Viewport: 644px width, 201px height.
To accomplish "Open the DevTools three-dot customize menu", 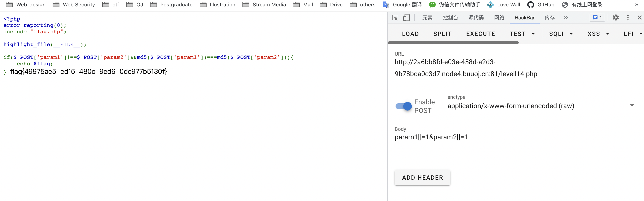I will click(x=628, y=18).
